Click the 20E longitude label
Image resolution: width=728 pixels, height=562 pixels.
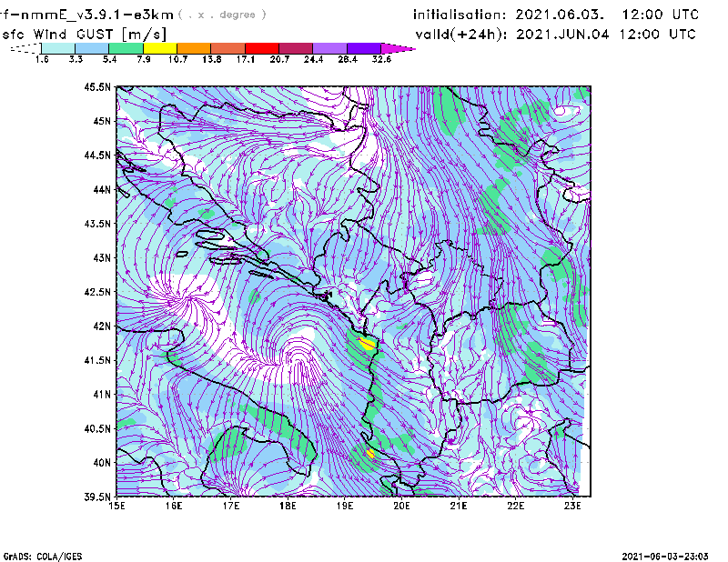(x=401, y=506)
